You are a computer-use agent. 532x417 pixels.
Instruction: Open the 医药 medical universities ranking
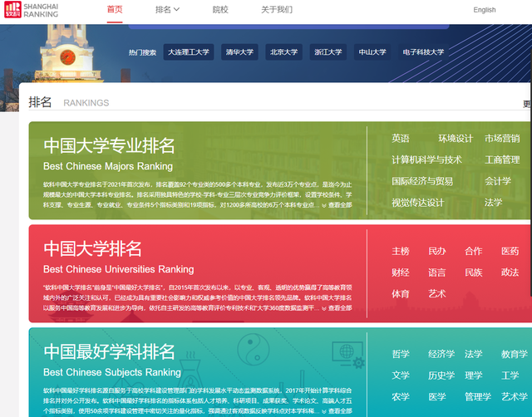tap(510, 251)
